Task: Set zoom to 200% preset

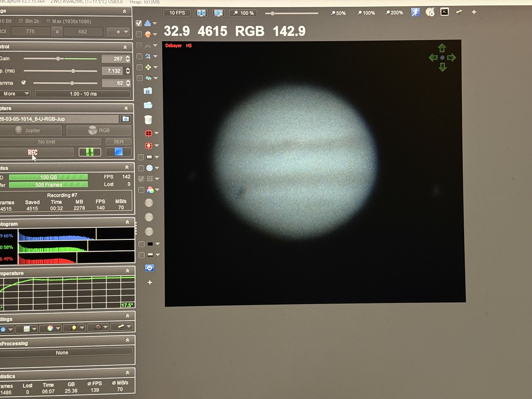Action: click(394, 12)
